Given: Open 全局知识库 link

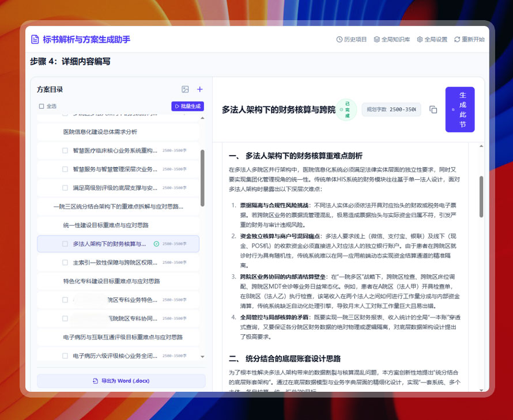Looking at the screenshot, I should coord(391,39).
